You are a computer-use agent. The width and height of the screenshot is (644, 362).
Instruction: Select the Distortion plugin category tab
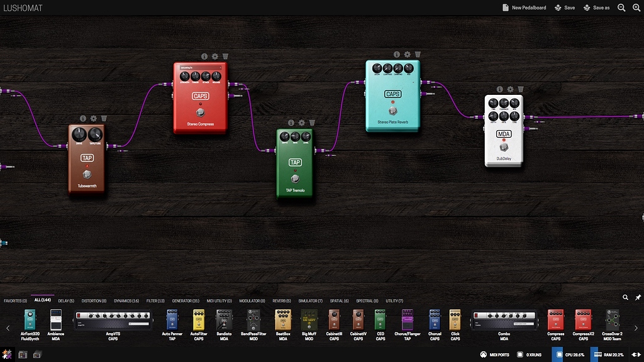coord(94,301)
